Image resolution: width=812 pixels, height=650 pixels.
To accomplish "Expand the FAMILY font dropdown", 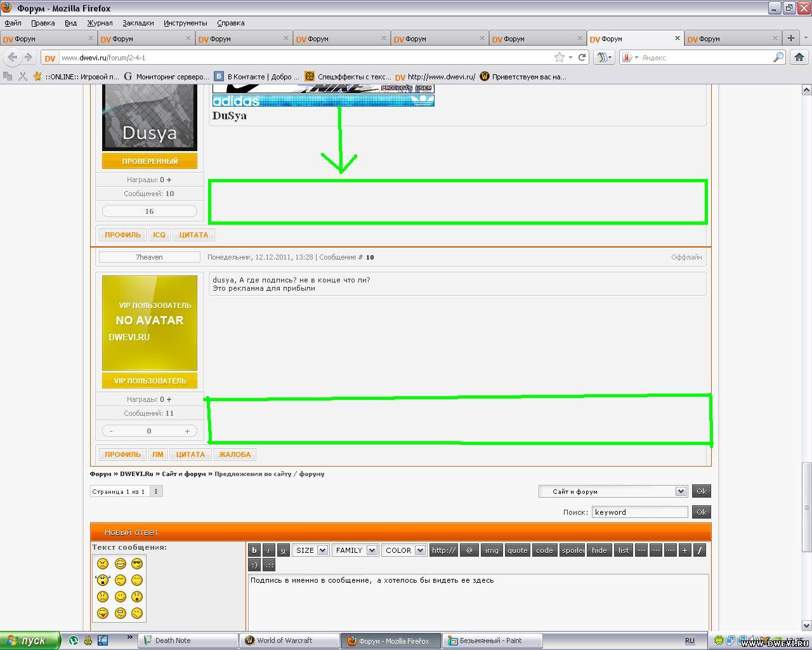I will 355,550.
